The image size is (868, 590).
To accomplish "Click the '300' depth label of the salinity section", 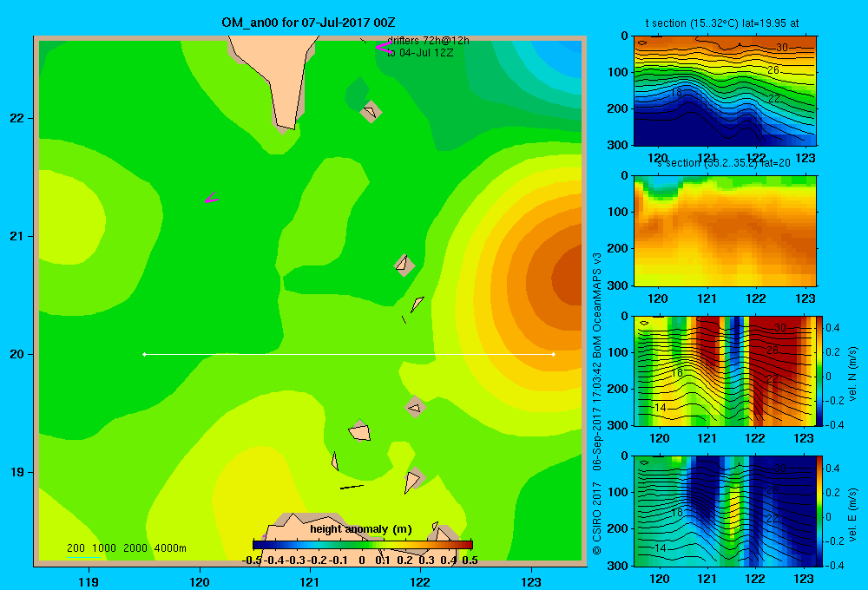I will (618, 285).
